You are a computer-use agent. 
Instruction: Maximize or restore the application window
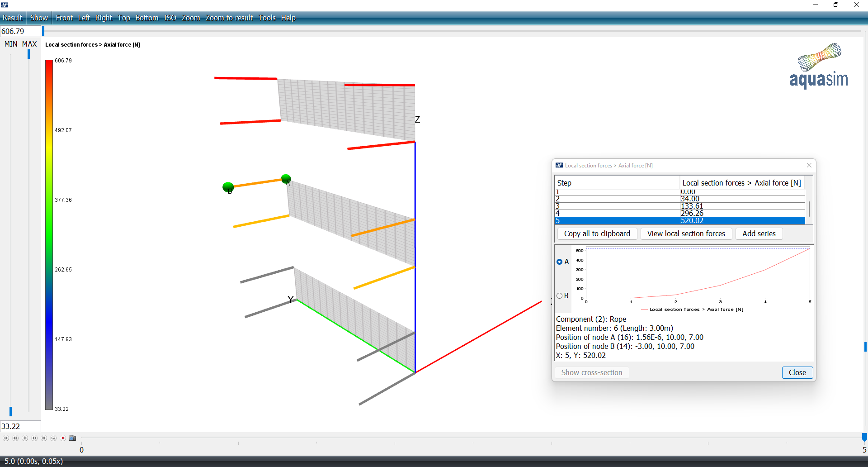click(836, 5)
